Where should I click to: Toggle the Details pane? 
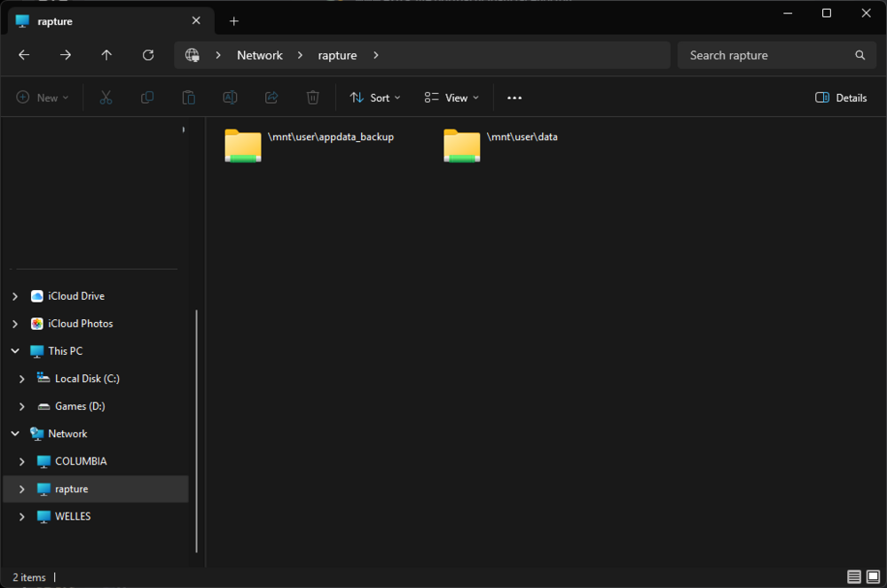(x=841, y=98)
